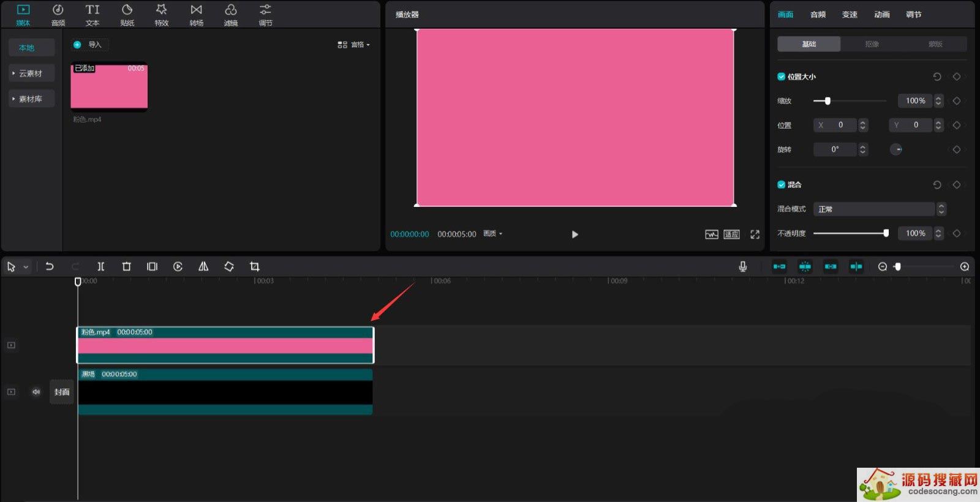This screenshot has width=980, height=502.
Task: Mute the main track speaker icon
Action: [x=36, y=392]
